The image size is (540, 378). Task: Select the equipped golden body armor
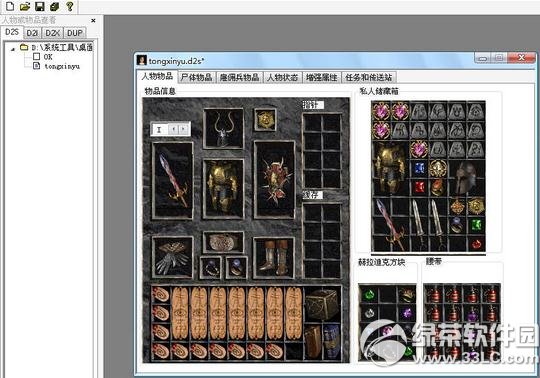(x=223, y=189)
